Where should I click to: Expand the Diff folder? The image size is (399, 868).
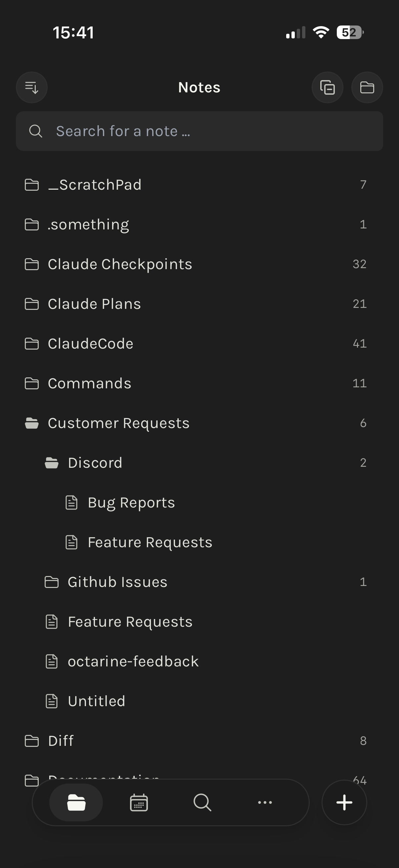tap(61, 741)
